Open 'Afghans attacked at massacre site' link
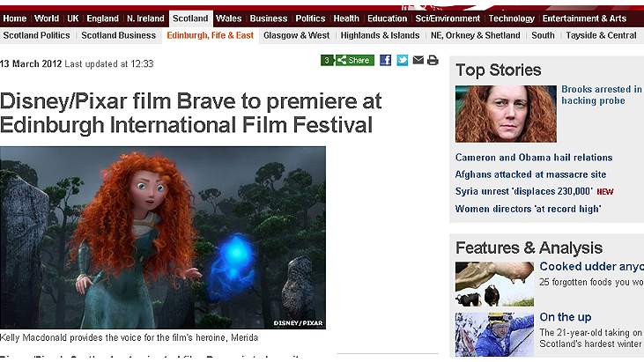Image resolution: width=644 pixels, height=362 pixels. pos(530,174)
